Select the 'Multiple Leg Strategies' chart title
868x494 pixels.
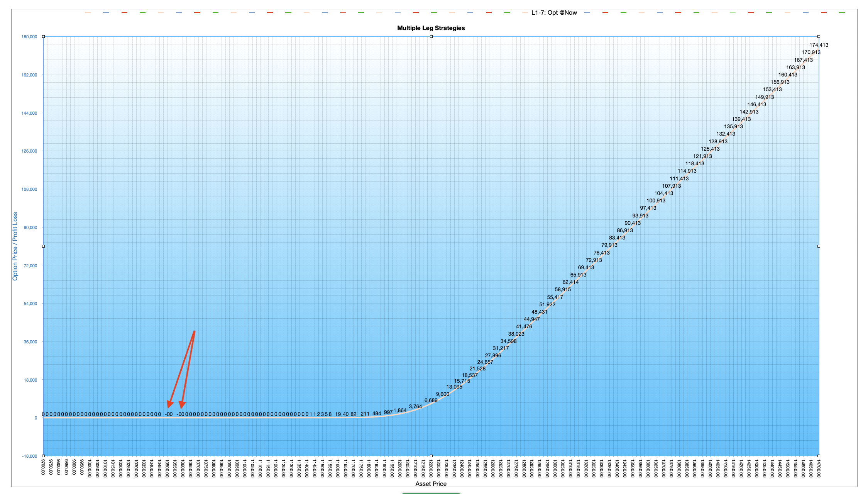pos(431,28)
